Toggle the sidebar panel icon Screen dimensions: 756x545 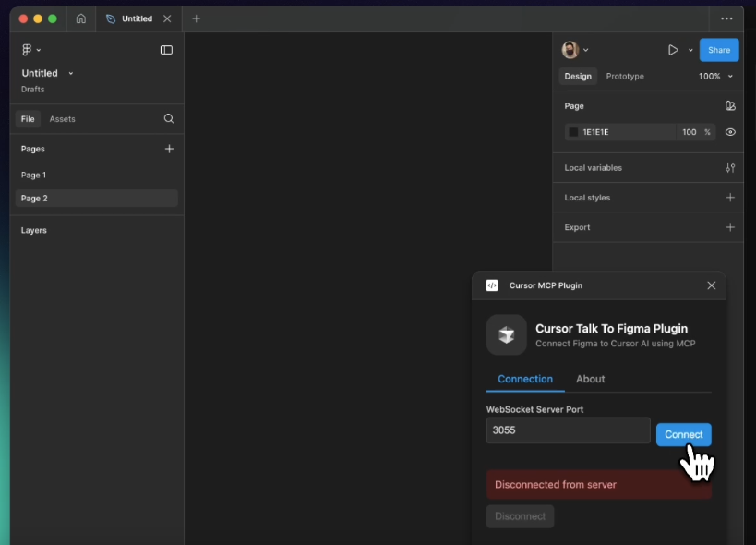[x=166, y=50]
